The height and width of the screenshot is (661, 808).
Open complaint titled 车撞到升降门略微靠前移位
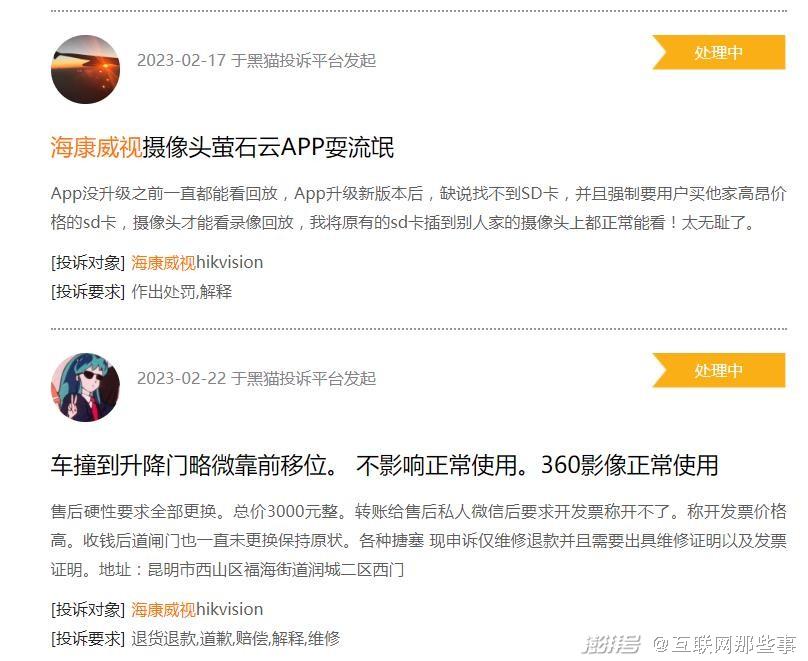[x=384, y=465]
